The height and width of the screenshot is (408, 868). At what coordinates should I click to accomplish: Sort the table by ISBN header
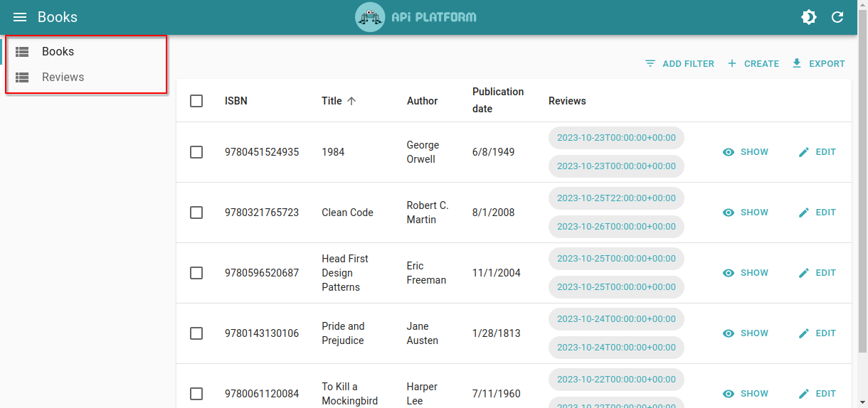pos(236,101)
